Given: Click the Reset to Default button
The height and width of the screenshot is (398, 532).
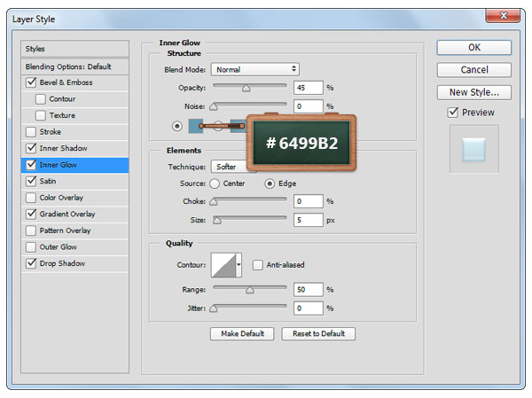Looking at the screenshot, I should (x=318, y=334).
